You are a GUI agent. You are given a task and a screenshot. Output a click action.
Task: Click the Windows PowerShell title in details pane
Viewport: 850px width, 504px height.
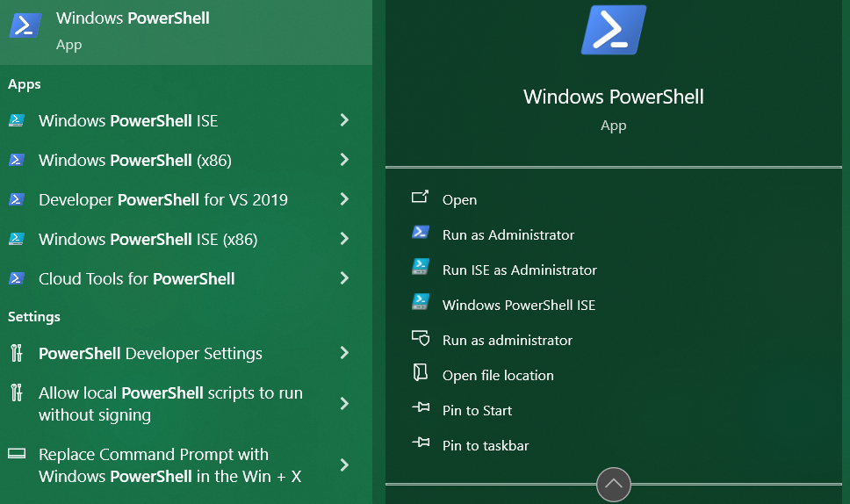pos(614,97)
